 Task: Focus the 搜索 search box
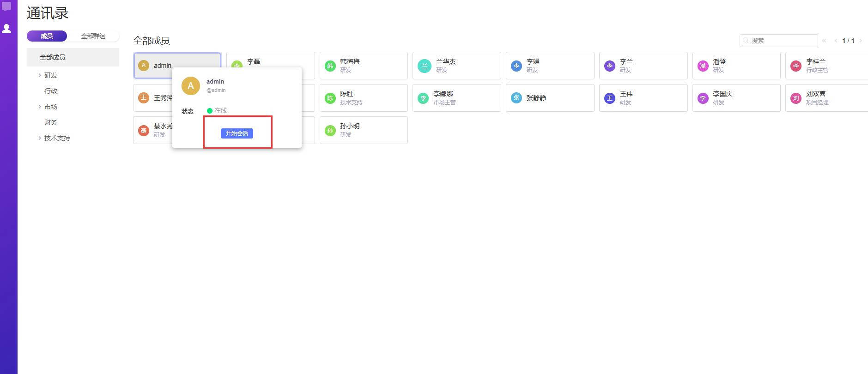779,41
